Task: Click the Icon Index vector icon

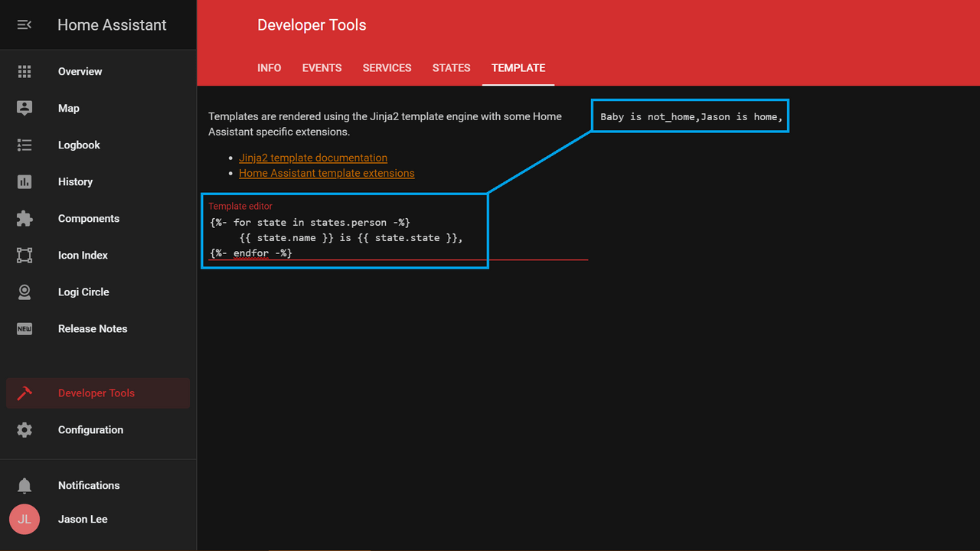Action: point(24,255)
